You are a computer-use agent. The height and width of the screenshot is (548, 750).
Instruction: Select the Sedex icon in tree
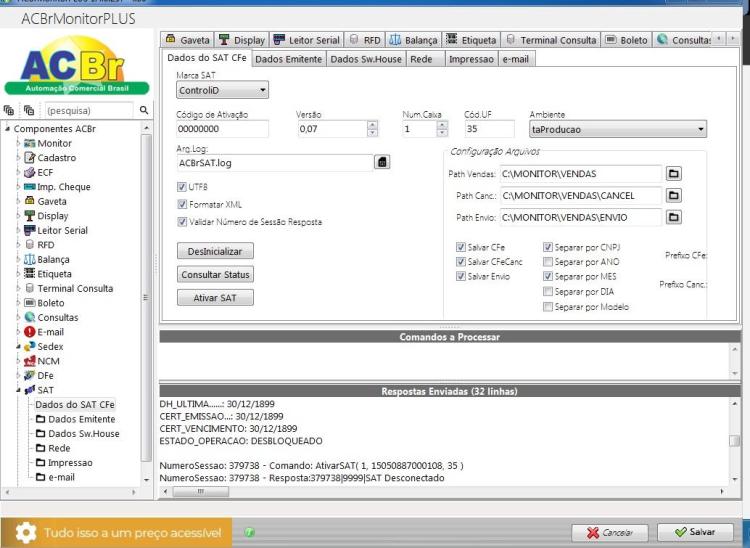point(30,346)
